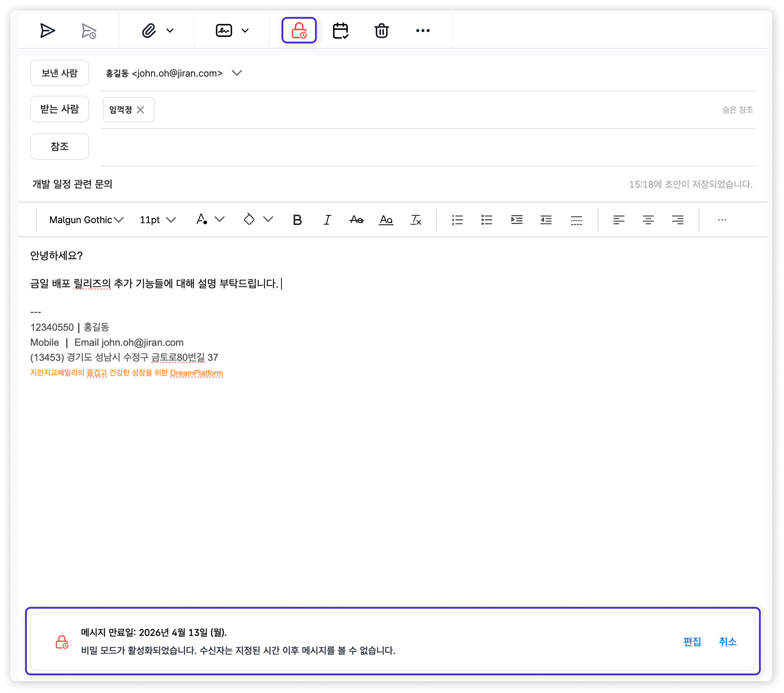Remove recipient 임꺽정 from the email

[x=140, y=110]
